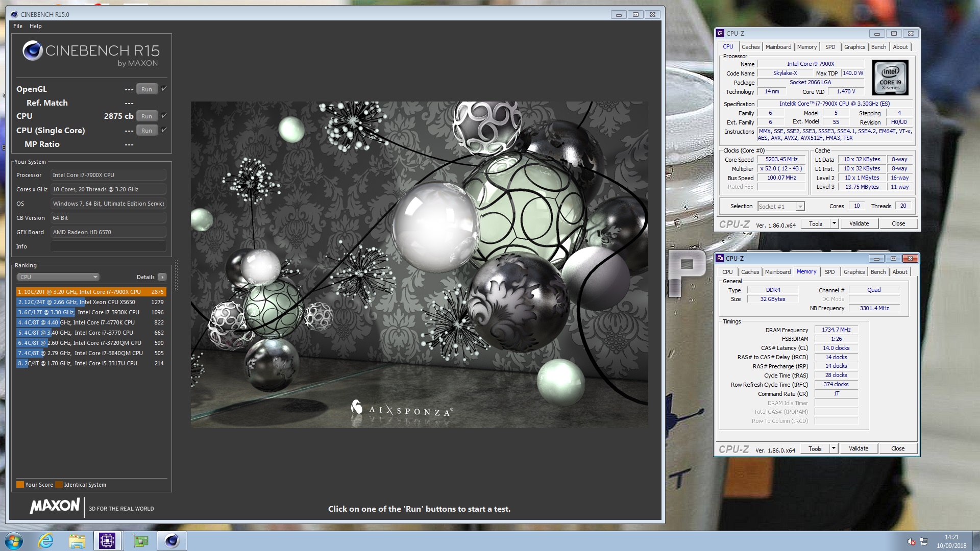Toggle the OpenGL test checkbox
The width and height of the screenshot is (980, 551).
(164, 89)
